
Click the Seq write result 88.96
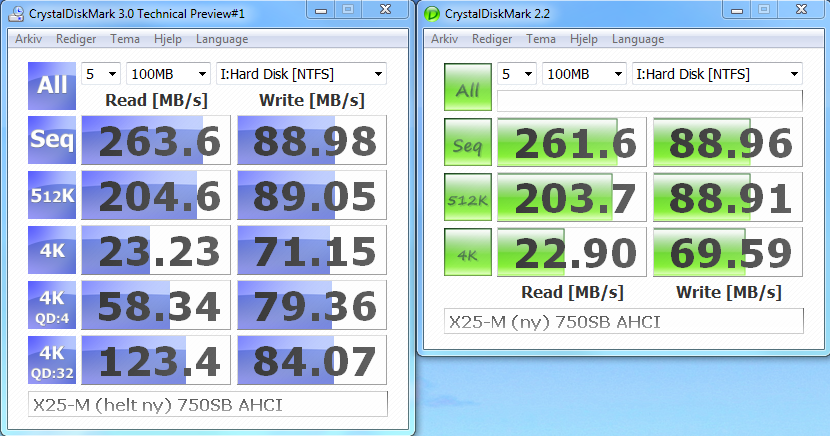728,142
